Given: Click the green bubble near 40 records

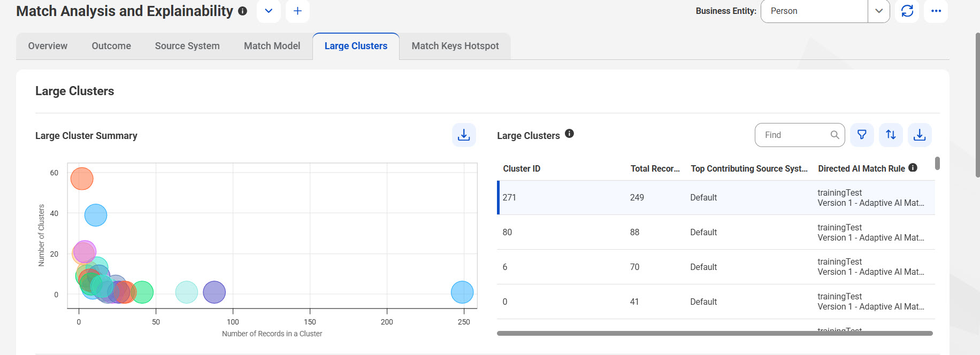Looking at the screenshot, I should pyautogui.click(x=142, y=292).
